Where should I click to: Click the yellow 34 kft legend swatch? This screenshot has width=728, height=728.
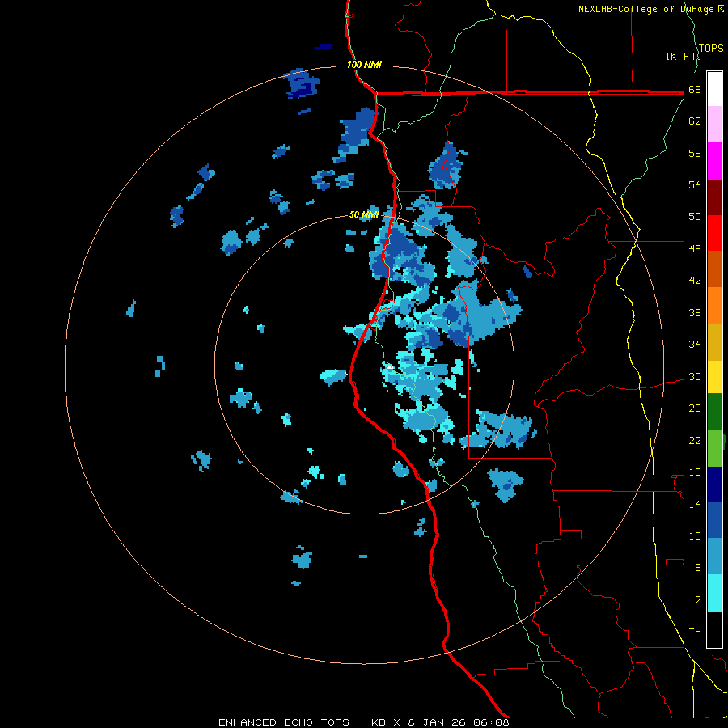[714, 376]
